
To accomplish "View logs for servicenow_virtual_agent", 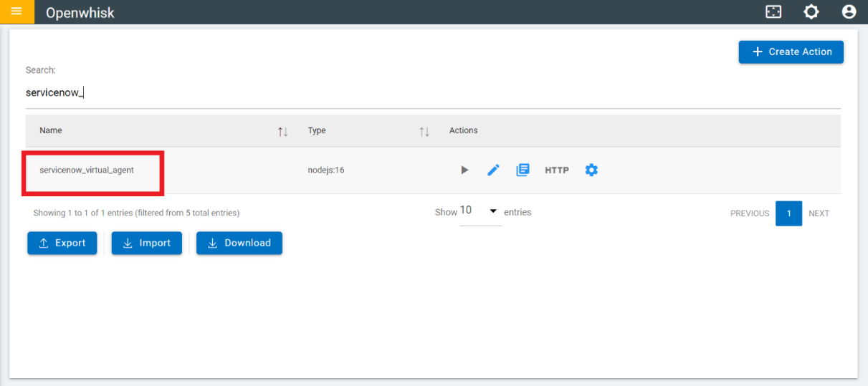I will coord(523,170).
